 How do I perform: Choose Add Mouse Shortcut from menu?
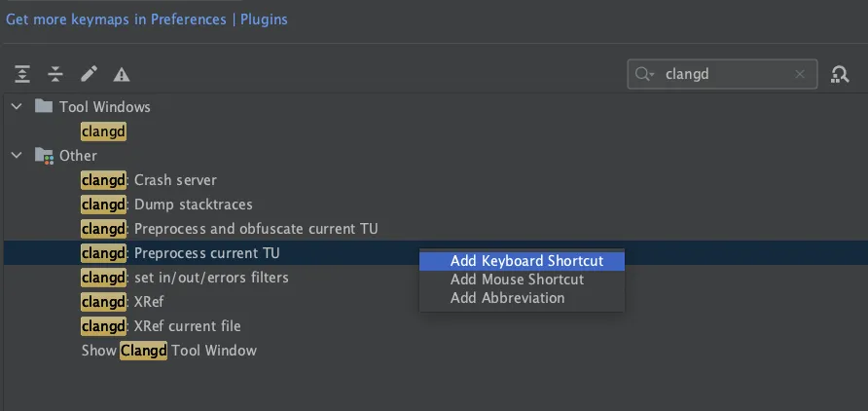click(517, 280)
